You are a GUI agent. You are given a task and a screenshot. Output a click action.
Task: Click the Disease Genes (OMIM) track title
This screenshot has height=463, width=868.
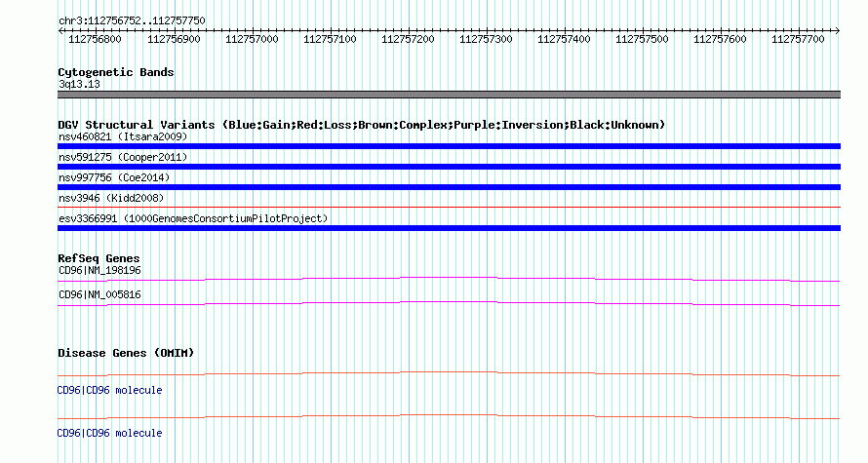coord(126,353)
